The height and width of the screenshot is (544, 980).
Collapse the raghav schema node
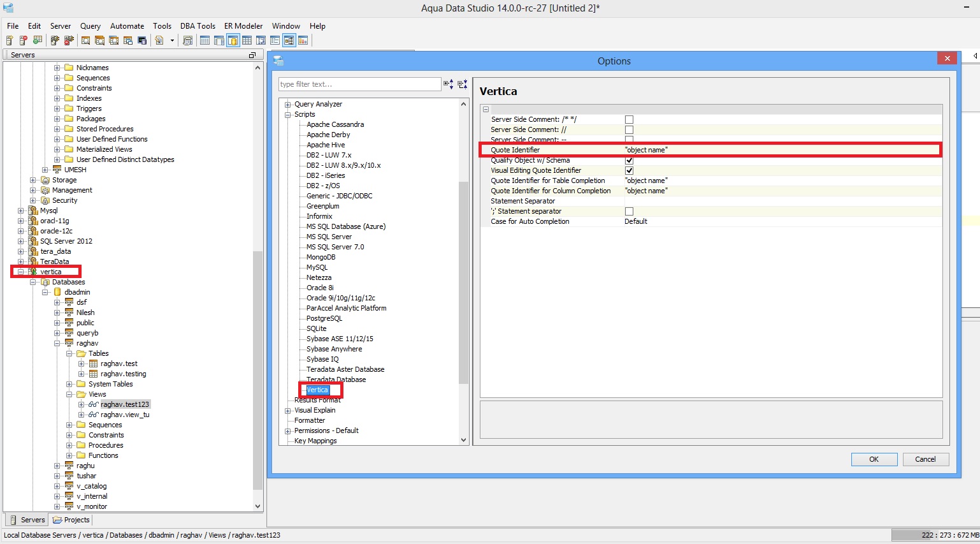57,343
